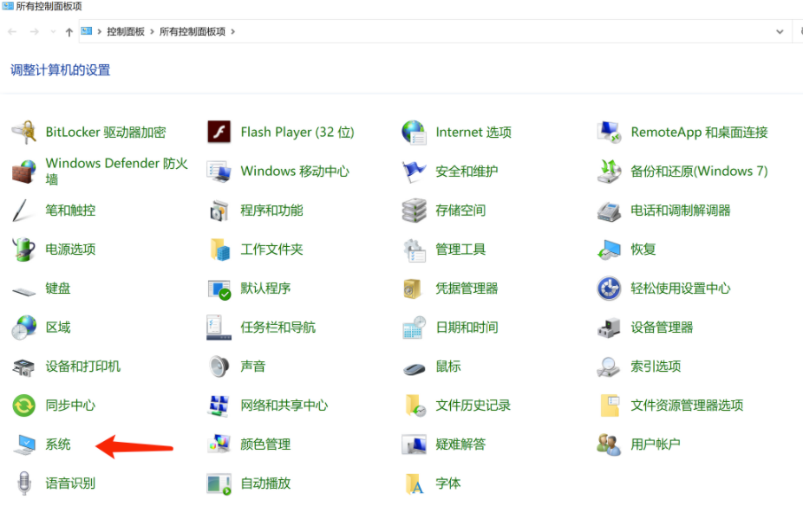Open 轻松使用设置中心 icon
This screenshot has height=532, width=803.
coord(609,289)
